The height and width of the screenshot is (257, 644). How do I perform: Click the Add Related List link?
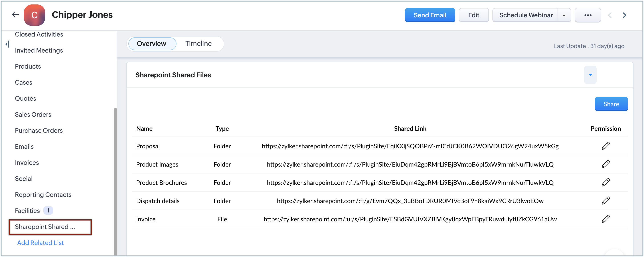[41, 243]
